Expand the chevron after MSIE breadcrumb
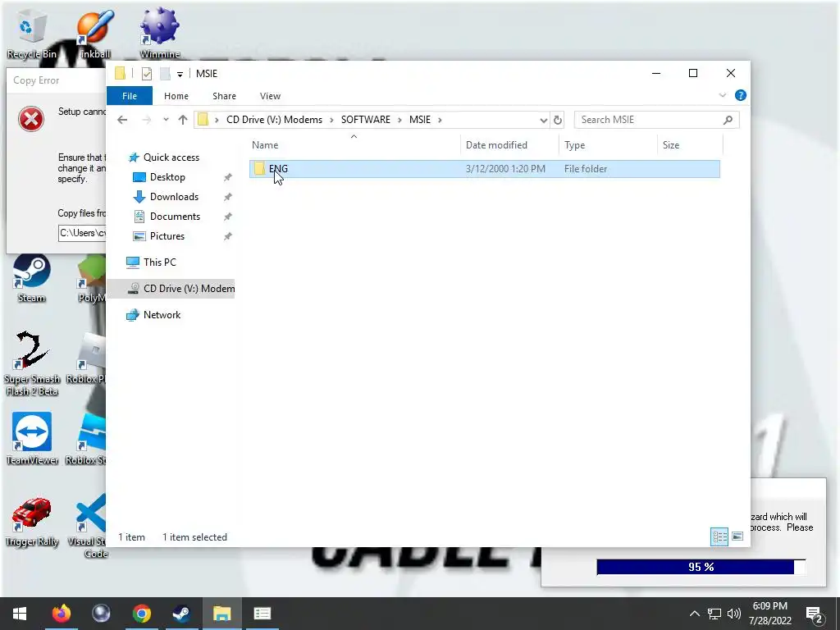Image resolution: width=840 pixels, height=630 pixels. point(440,120)
